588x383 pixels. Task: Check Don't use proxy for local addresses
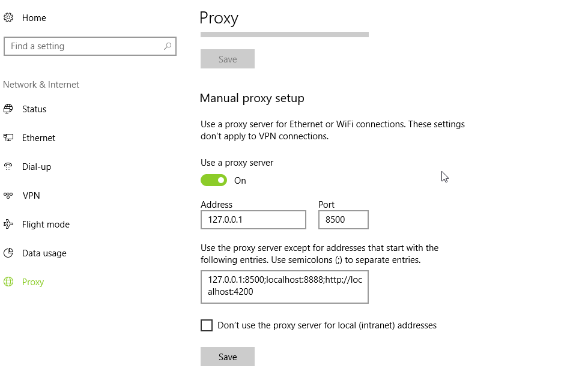click(x=207, y=325)
